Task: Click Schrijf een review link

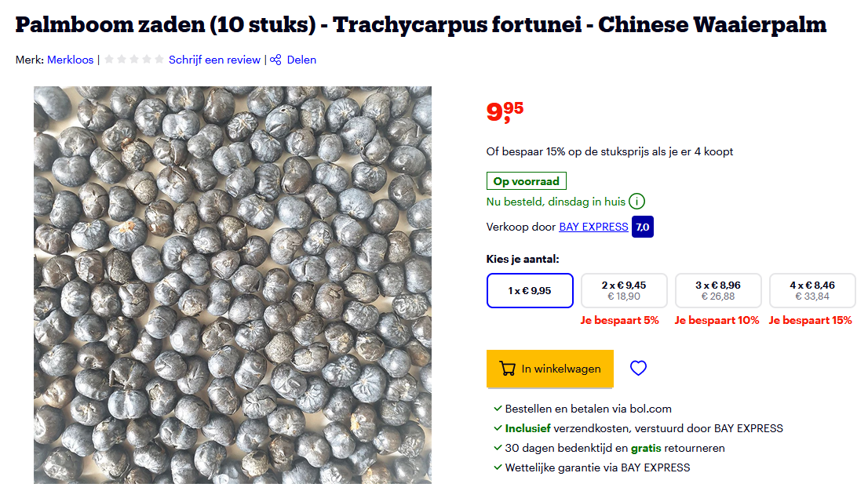Action: (x=214, y=60)
